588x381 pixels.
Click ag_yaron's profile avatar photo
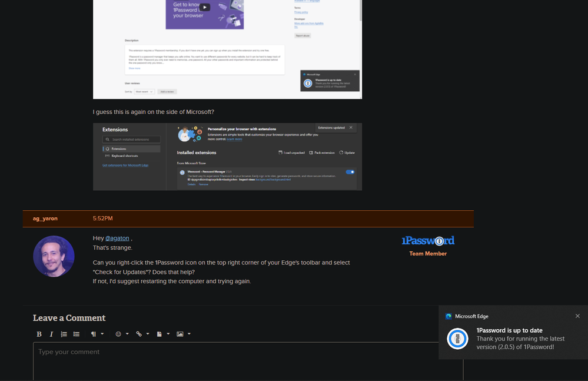point(54,256)
